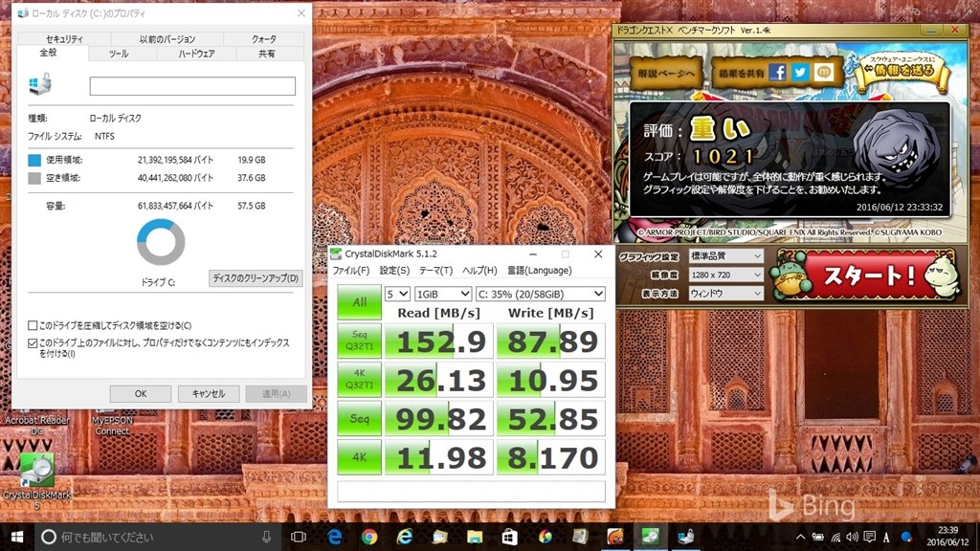This screenshot has width=980, height=551.
Task: Switch to ハードウェア tab
Action: (196, 54)
